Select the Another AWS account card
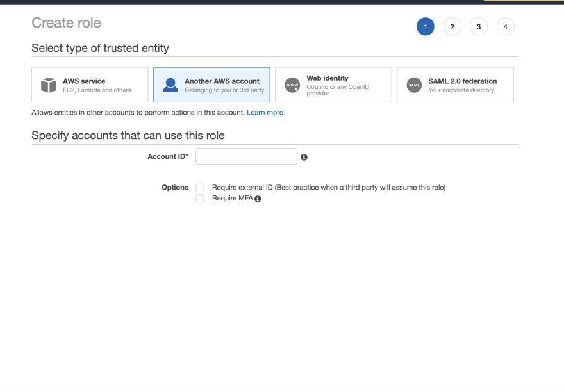564x392 pixels. pyautogui.click(x=211, y=85)
